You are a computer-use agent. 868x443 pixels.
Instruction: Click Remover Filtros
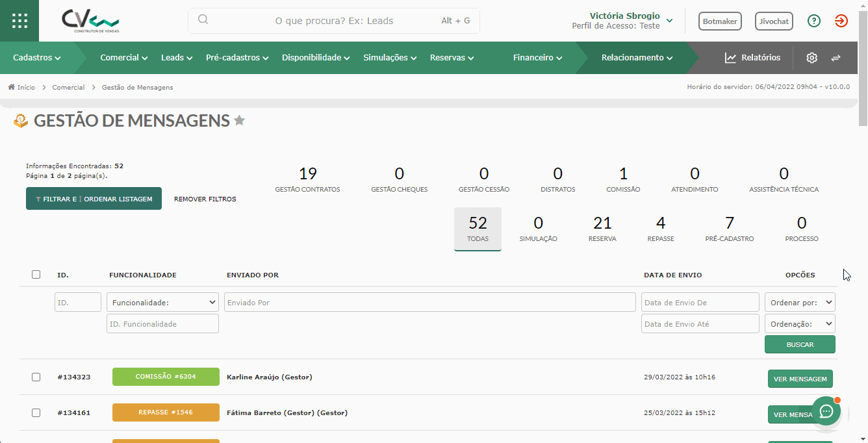[x=205, y=199]
